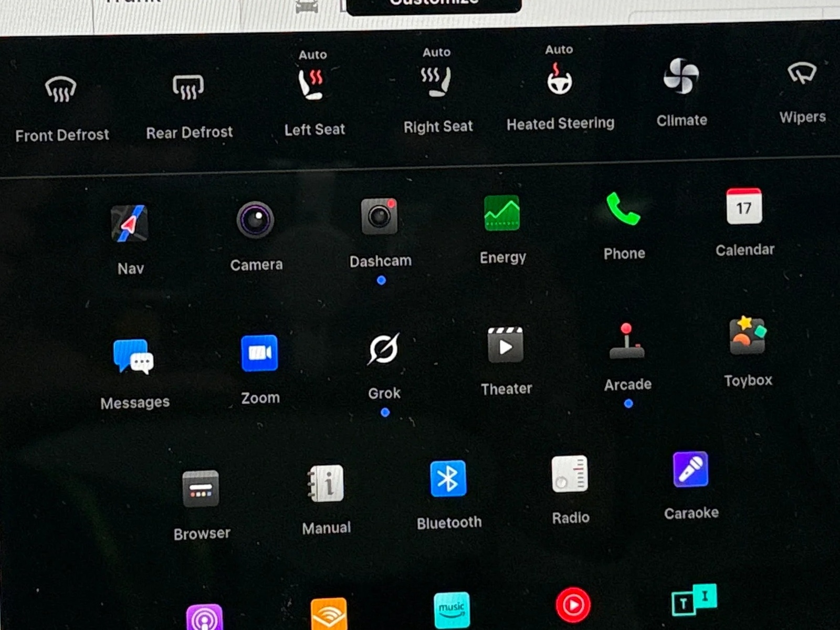Viewport: 840px width, 630px height.
Task: Toggle the Right Seat heater
Action: pyautogui.click(x=436, y=81)
